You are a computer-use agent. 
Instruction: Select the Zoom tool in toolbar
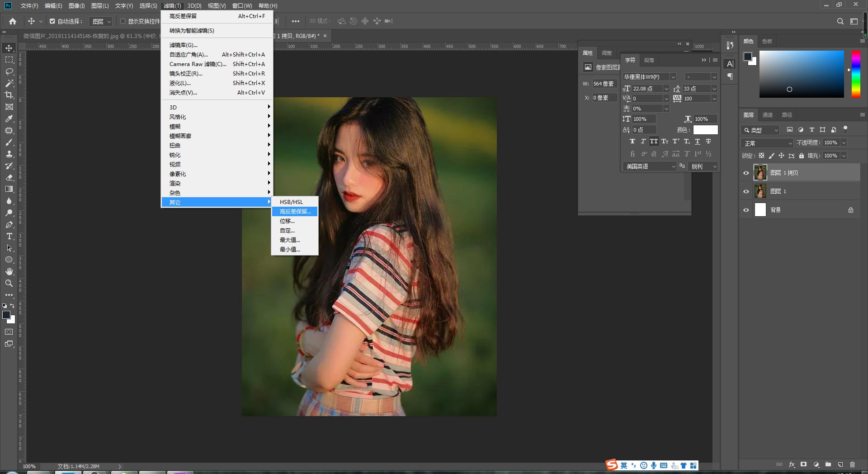pos(9,283)
